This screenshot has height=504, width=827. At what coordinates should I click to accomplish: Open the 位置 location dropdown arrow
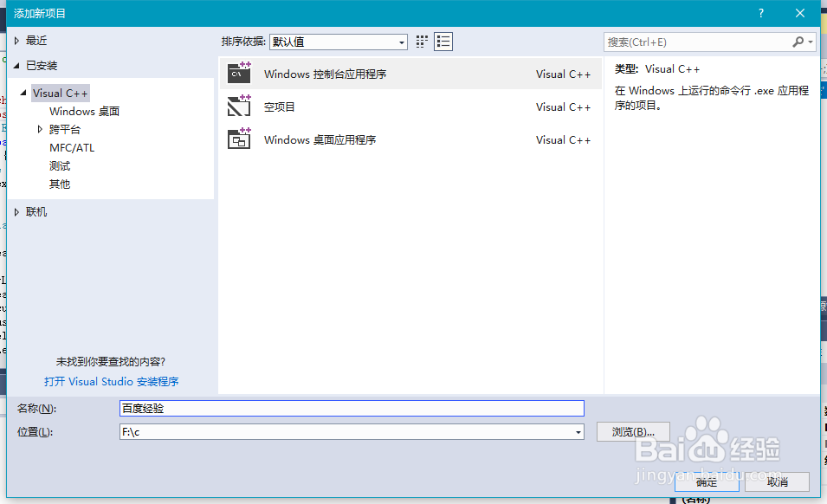578,432
